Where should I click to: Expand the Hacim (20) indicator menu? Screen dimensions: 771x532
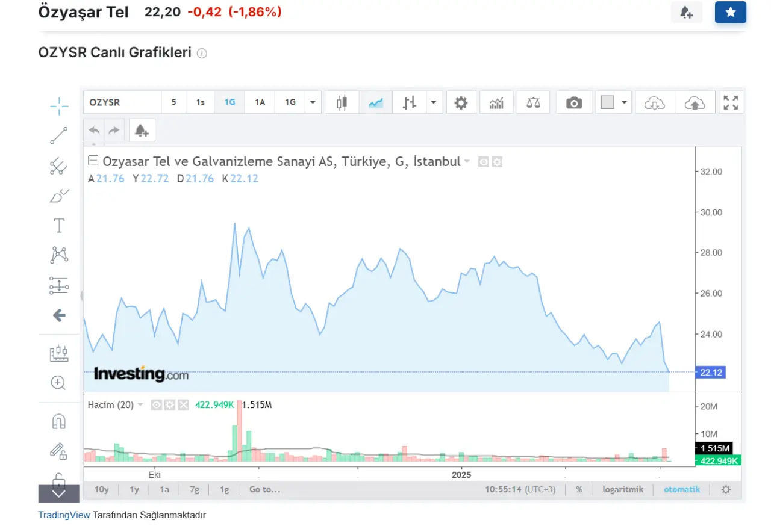pos(140,405)
